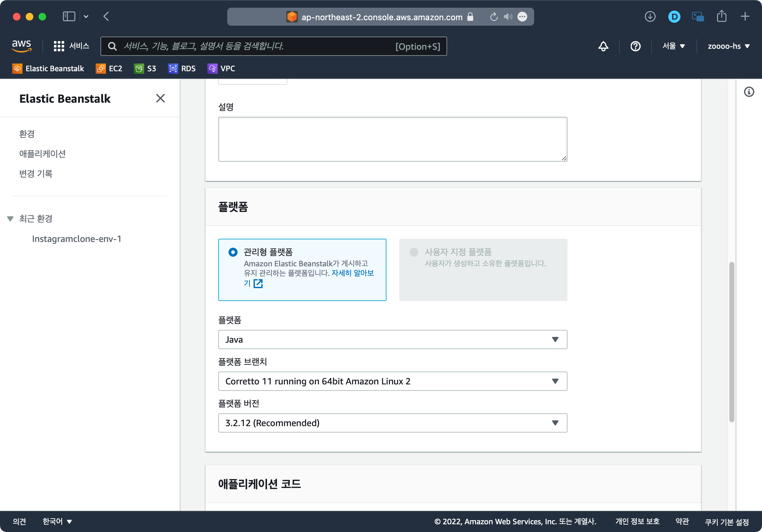
Task: Open 개인 정보 보호 link
Action: 637,521
